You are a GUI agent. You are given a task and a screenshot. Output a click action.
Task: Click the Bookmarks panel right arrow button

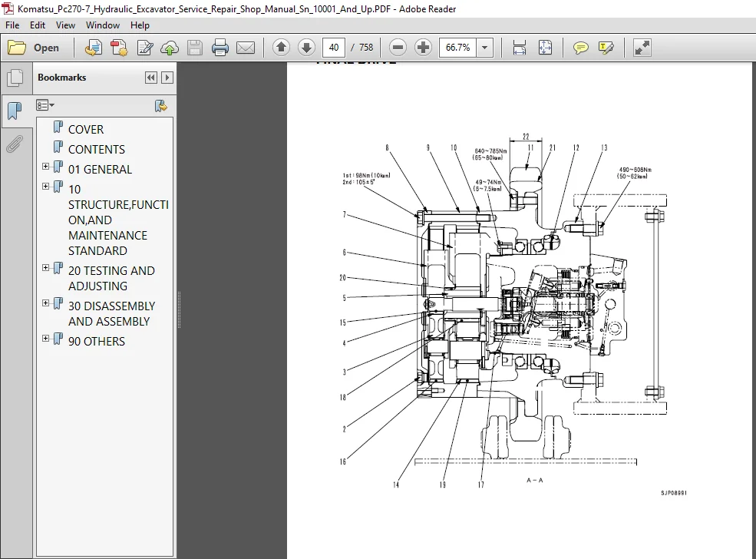tap(167, 78)
